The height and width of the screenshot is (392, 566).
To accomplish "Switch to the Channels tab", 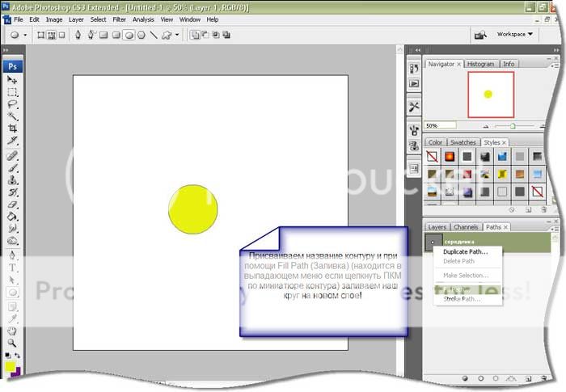I will [x=465, y=227].
